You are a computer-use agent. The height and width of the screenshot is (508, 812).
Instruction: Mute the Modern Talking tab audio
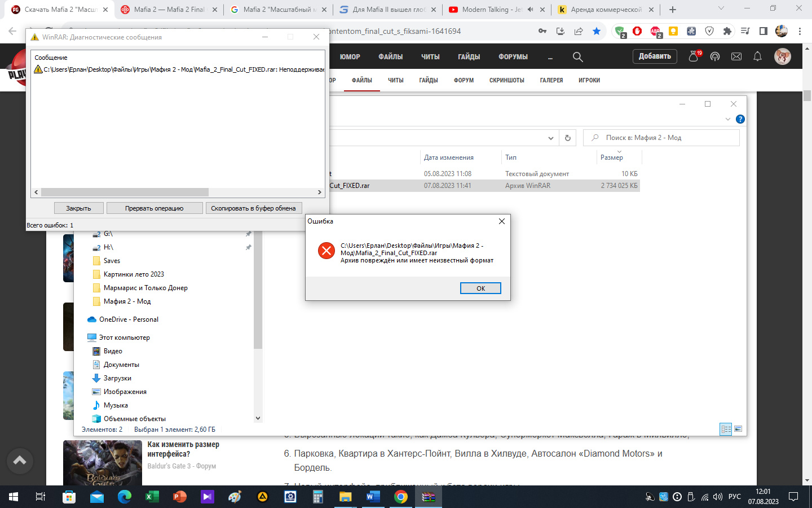(530, 10)
